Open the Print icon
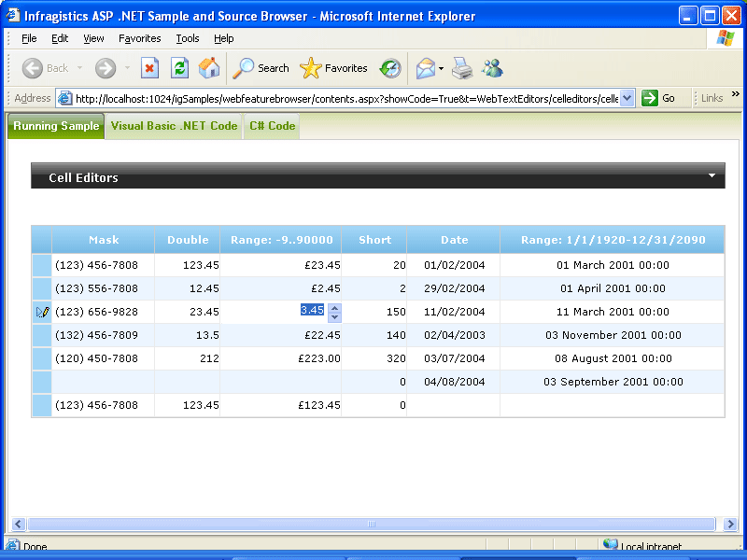The width and height of the screenshot is (747, 560). pos(460,68)
